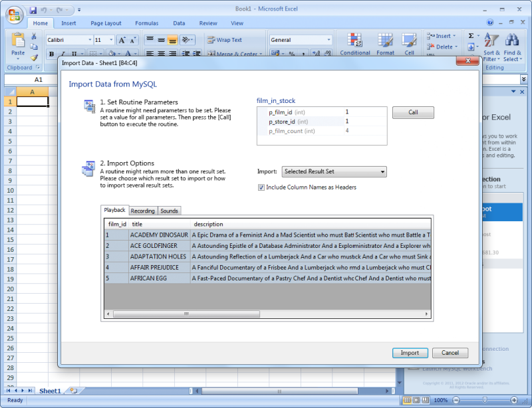Expand the formula bar chevron

pos(523,79)
